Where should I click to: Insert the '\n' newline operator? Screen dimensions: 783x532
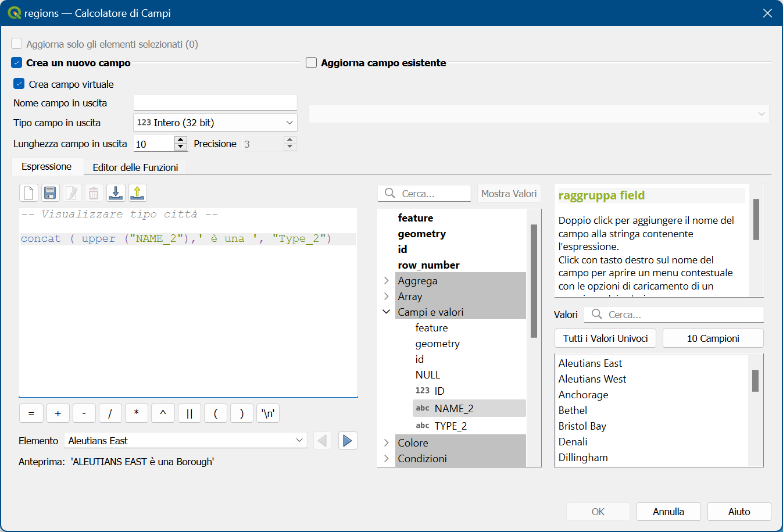click(x=268, y=413)
